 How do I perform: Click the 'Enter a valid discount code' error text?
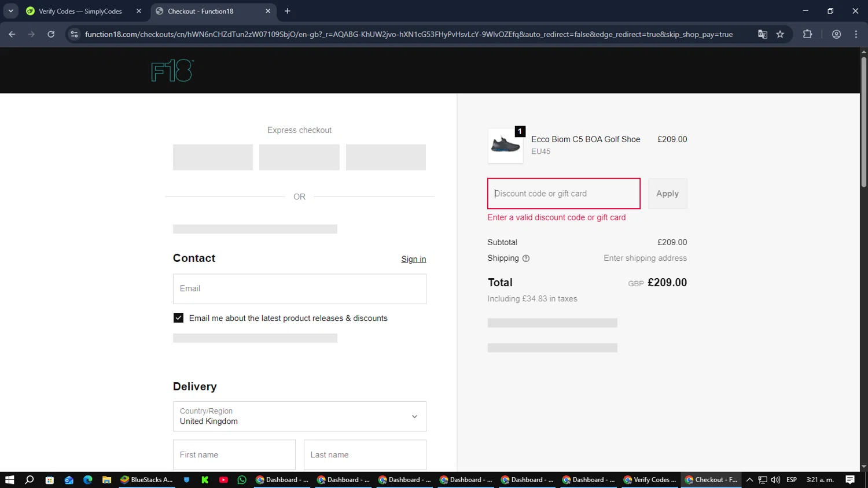click(557, 217)
